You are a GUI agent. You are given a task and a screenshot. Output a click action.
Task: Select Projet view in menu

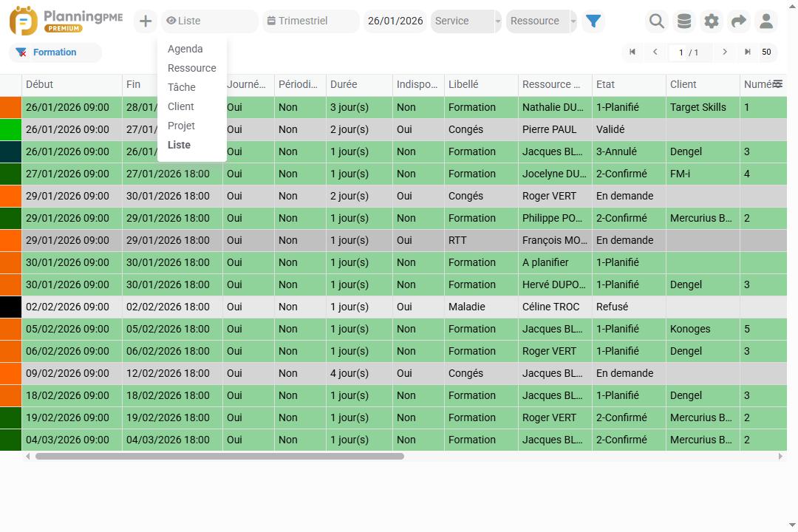pos(181,126)
